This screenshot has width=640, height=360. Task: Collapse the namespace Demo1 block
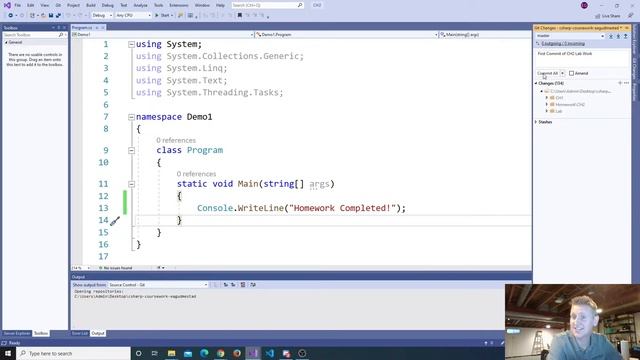click(x=131, y=117)
